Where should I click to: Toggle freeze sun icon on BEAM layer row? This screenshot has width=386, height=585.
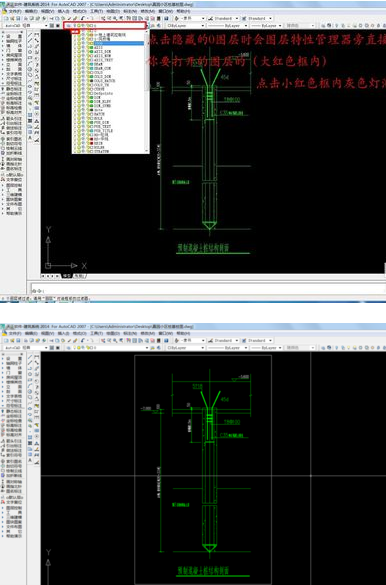click(x=79, y=64)
